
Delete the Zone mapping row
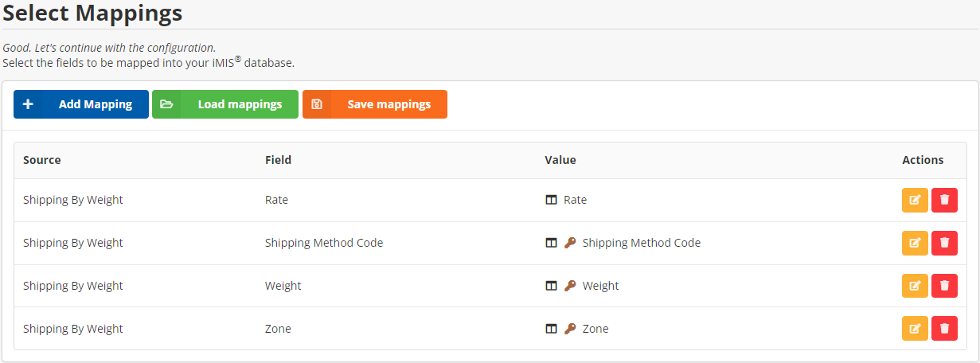point(944,329)
